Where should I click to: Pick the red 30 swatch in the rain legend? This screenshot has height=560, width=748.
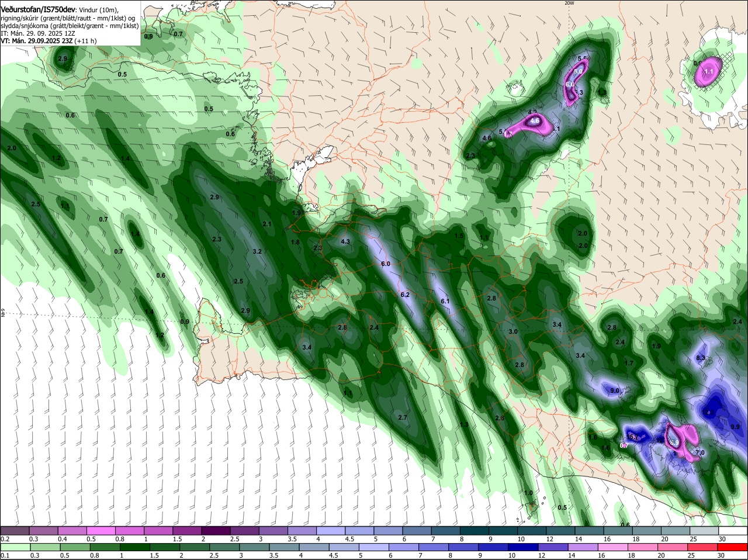733,547
